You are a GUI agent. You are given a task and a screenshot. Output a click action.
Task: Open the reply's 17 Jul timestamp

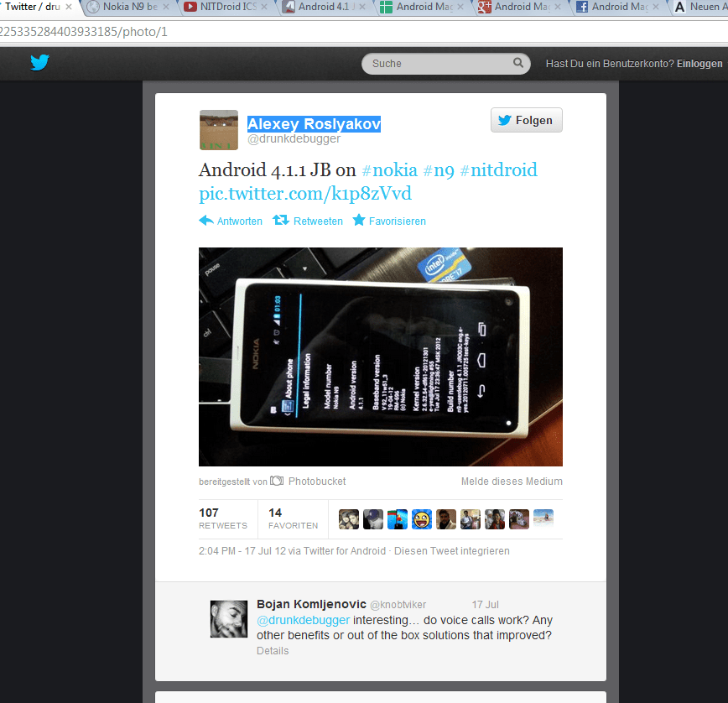pos(485,605)
